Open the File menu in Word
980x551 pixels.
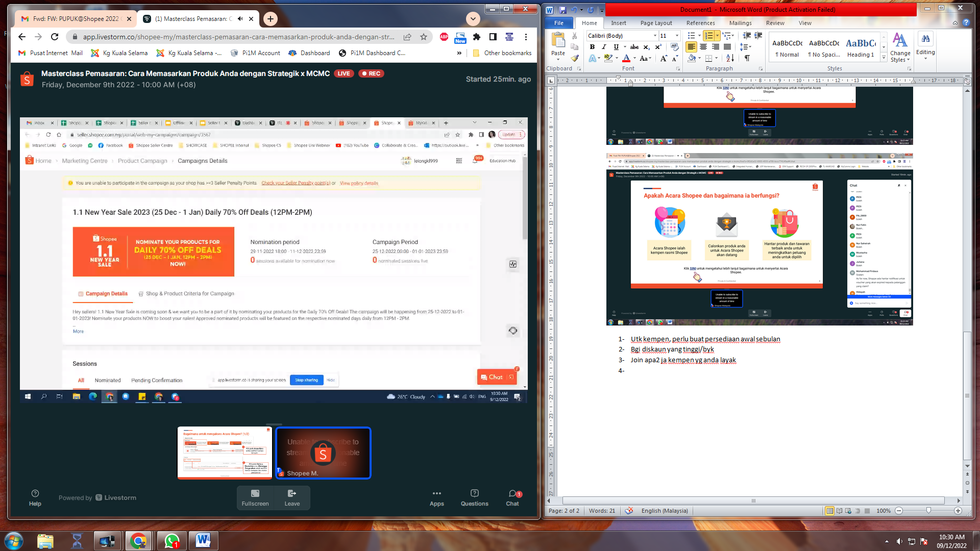pyautogui.click(x=559, y=23)
